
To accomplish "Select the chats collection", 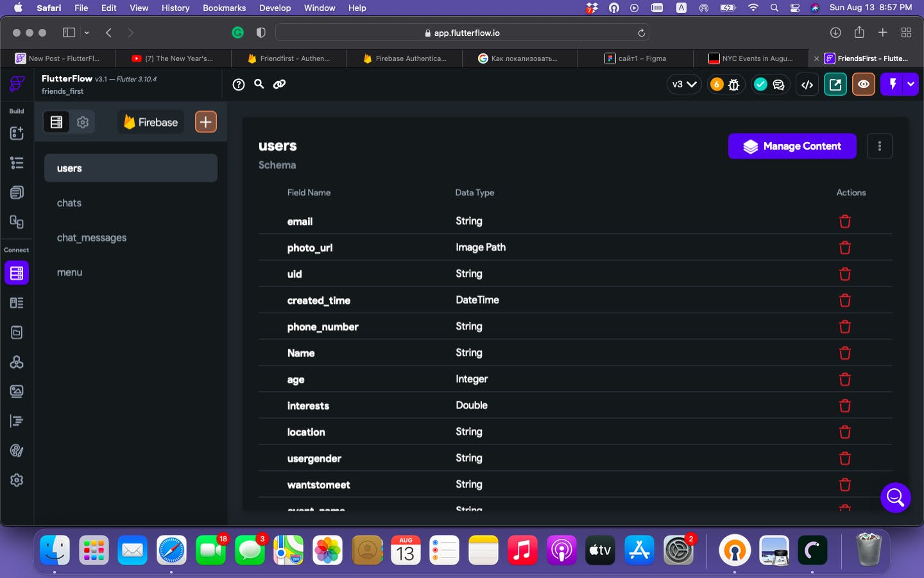I will [131, 203].
